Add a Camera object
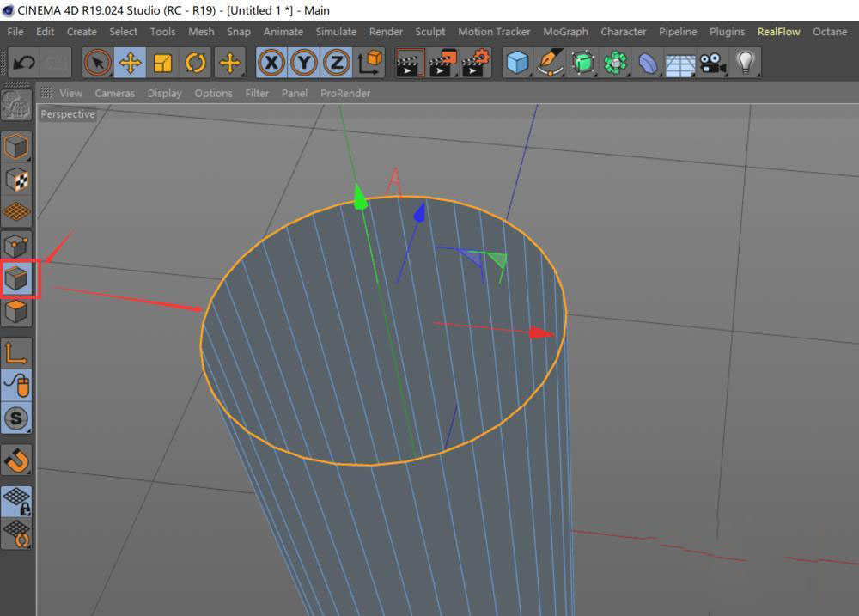 (x=713, y=63)
